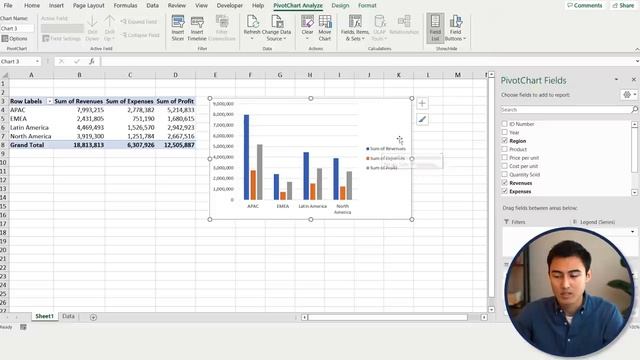This screenshot has height=360, width=640.
Task: Click the macro record icon in the status bar
Action: pos(23,327)
